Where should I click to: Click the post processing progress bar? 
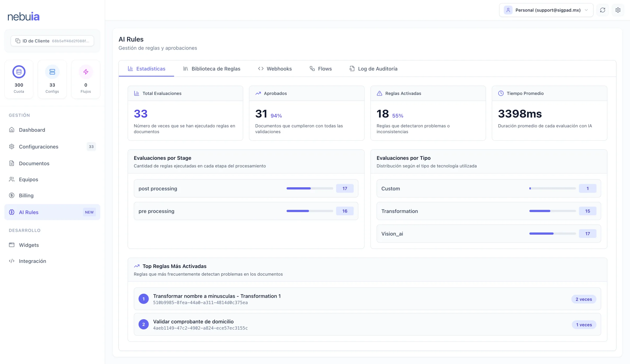coord(310,188)
